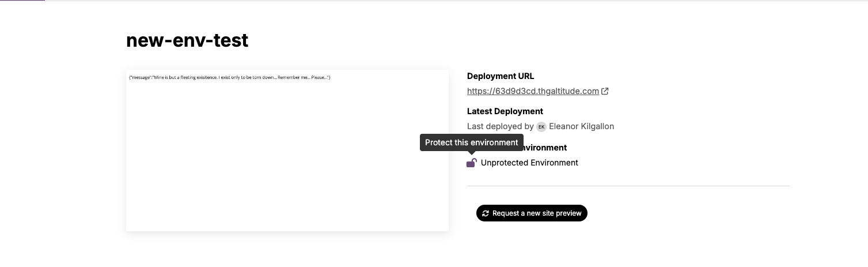Select the Latest Deployment label

point(505,111)
